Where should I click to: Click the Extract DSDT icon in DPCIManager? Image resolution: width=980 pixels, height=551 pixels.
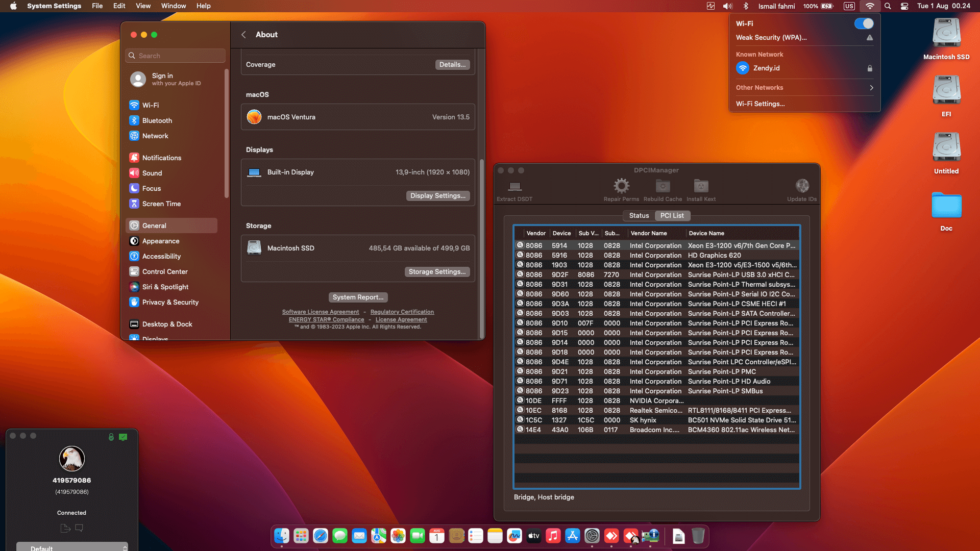point(514,186)
